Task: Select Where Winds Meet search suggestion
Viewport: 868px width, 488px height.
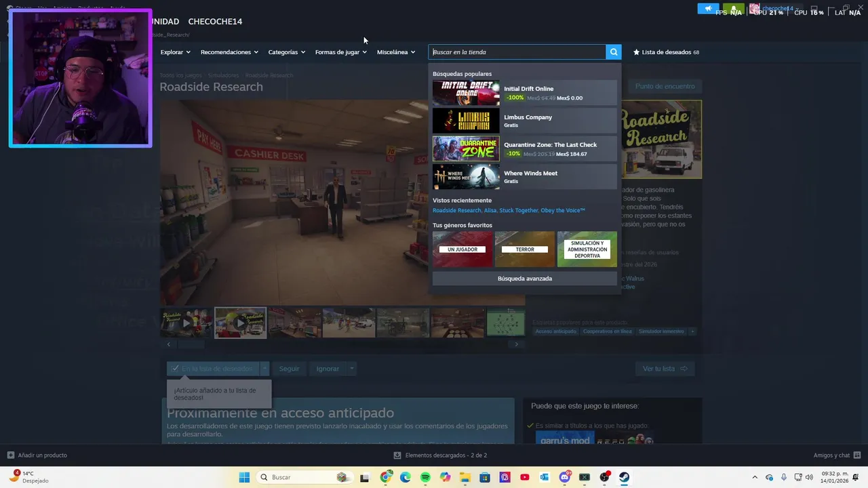Action: point(525,177)
